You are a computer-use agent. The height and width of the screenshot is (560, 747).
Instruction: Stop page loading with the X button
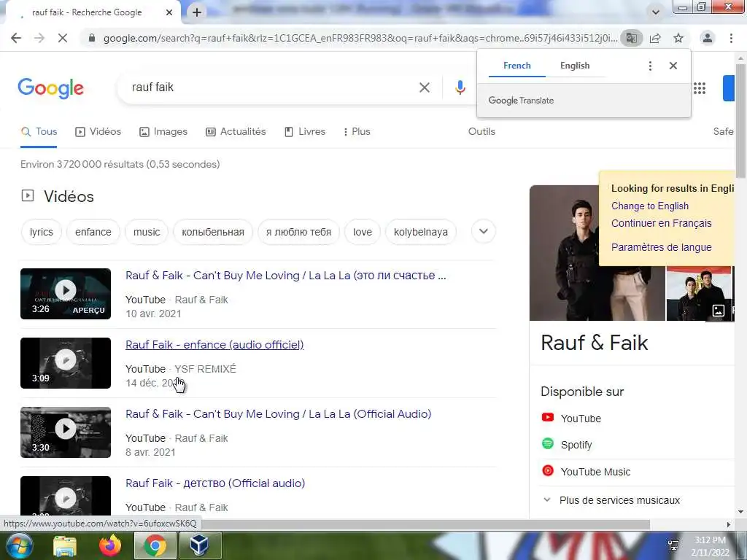tap(63, 38)
